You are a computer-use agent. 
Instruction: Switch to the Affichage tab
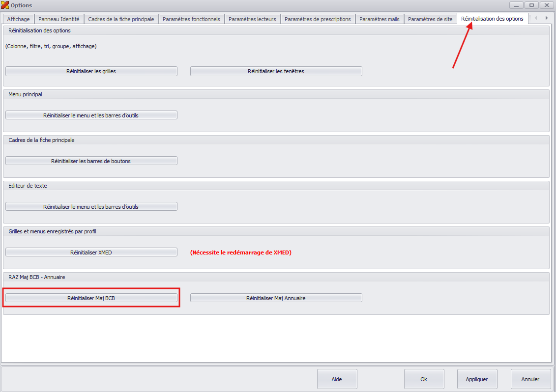(x=19, y=19)
